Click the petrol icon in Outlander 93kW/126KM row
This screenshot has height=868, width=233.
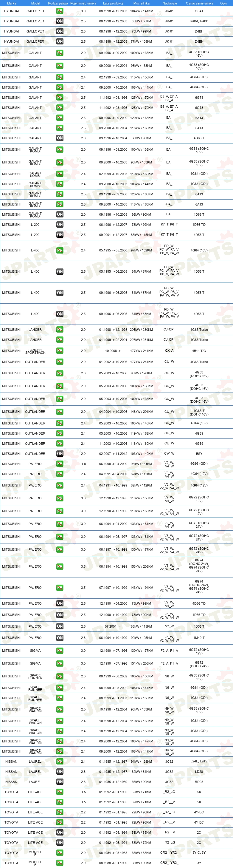[x=60, y=373]
